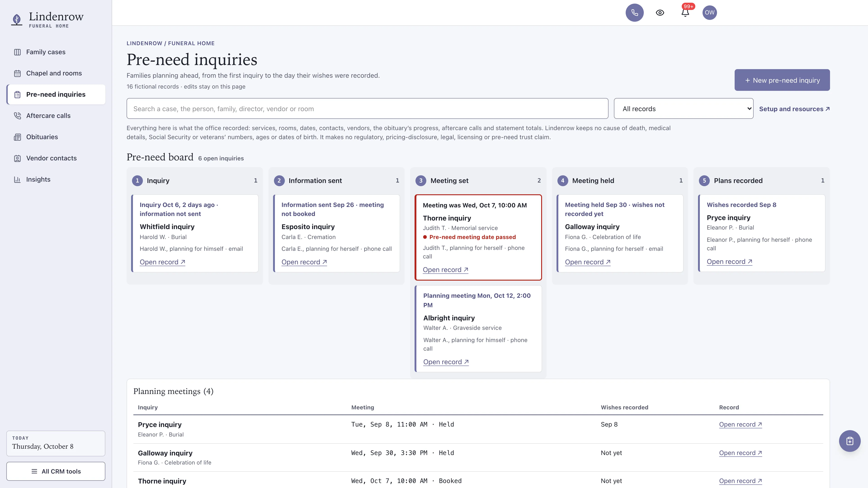This screenshot has height=488, width=868.
Task: Open record on Albright inquiry card
Action: coord(446,362)
